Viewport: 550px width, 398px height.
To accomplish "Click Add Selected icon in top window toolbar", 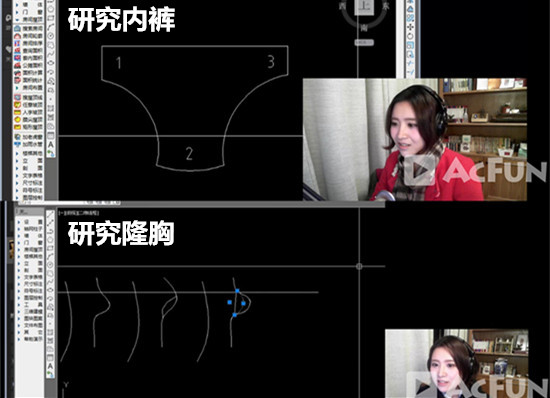I will [x=51, y=153].
